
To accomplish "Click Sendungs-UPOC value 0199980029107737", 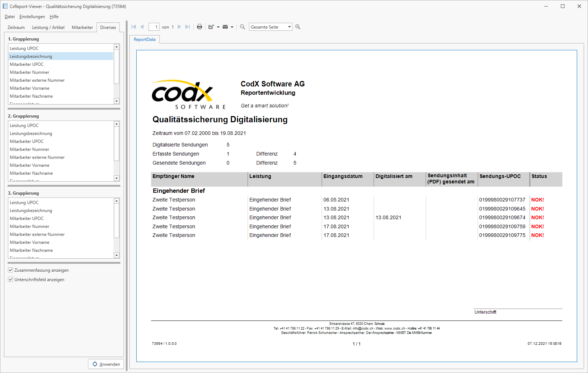I will coord(502,200).
